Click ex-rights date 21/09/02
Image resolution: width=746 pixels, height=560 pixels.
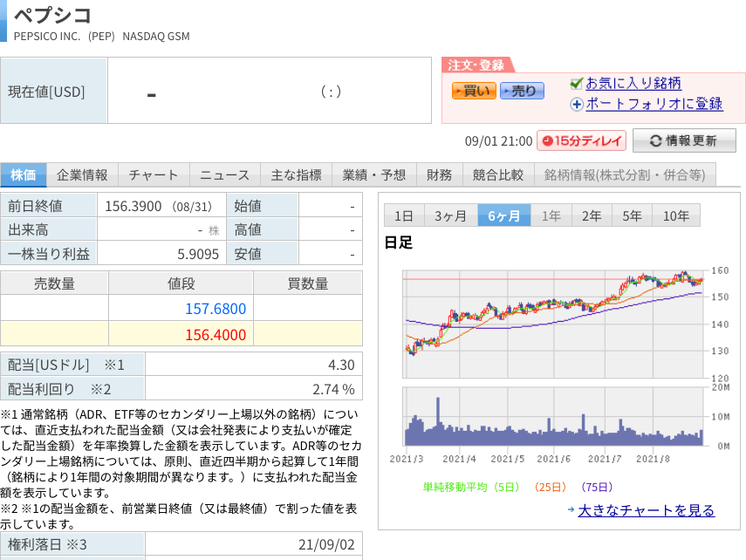tap(326, 544)
